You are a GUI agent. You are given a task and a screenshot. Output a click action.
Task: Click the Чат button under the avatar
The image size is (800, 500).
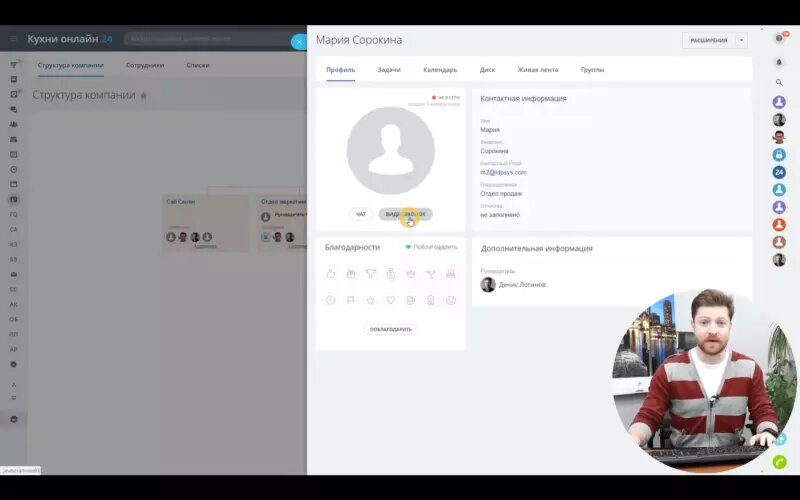pyautogui.click(x=361, y=214)
